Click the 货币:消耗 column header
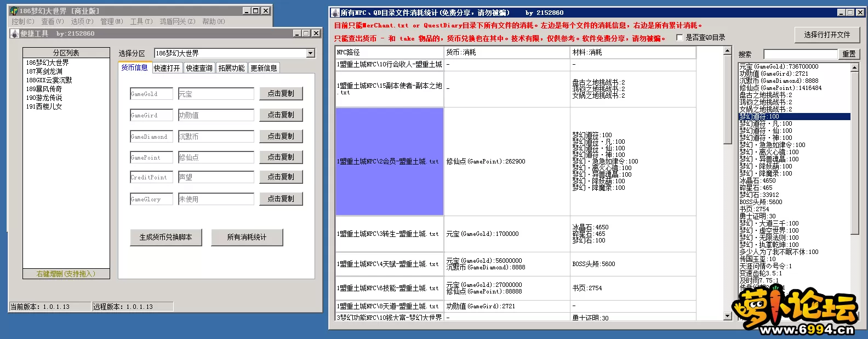Screen dimensions: 868x339 point(507,53)
